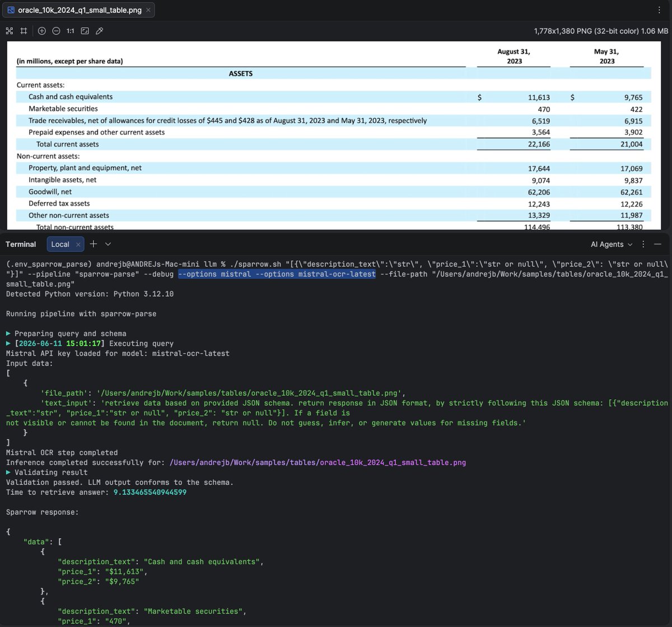Click the time value 9.133465540944599
Viewport: 672px width, 627px height.
(151, 492)
